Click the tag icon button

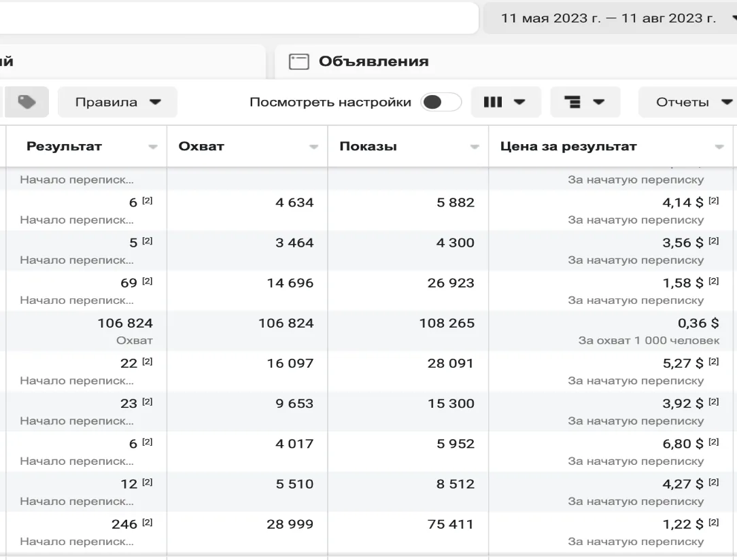[x=27, y=102]
